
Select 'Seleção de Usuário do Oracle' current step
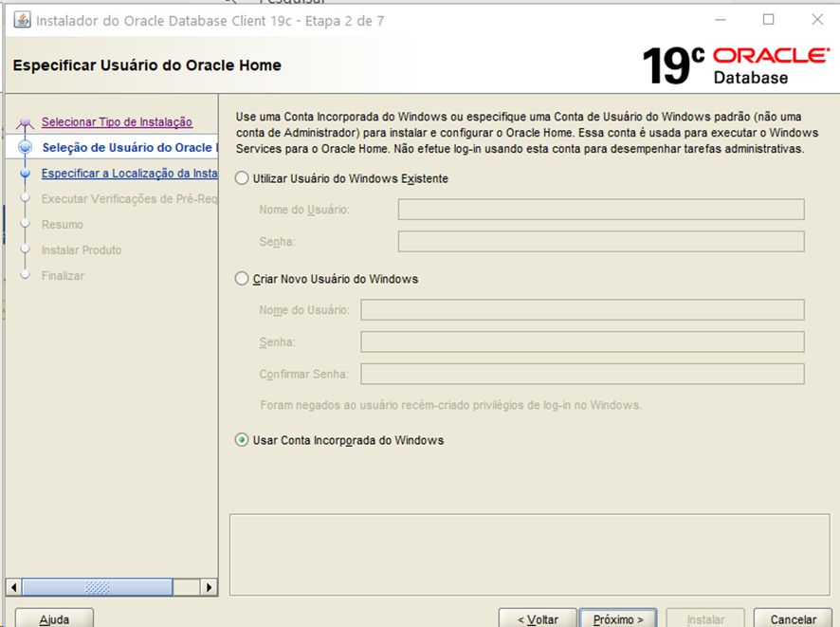pyautogui.click(x=130, y=147)
